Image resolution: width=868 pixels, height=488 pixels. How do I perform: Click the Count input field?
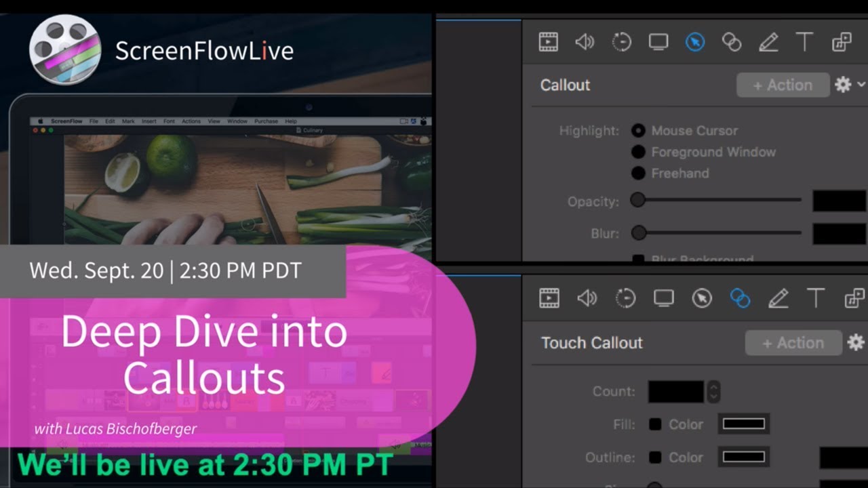point(676,391)
